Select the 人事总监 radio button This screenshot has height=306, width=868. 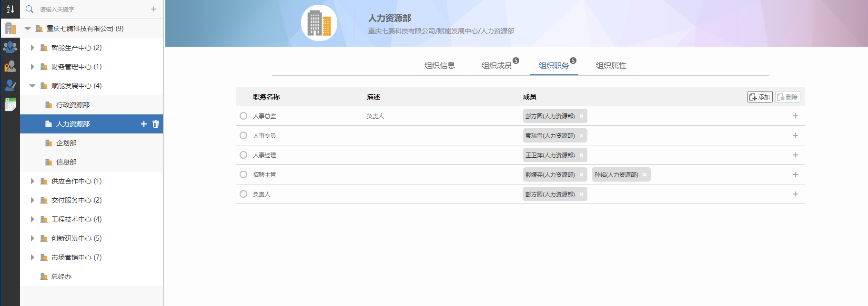243,116
